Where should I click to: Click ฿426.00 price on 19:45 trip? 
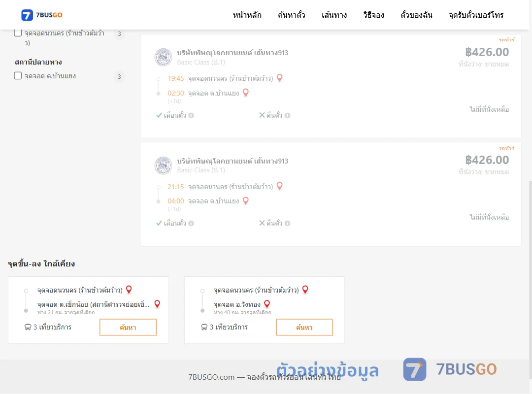487,52
